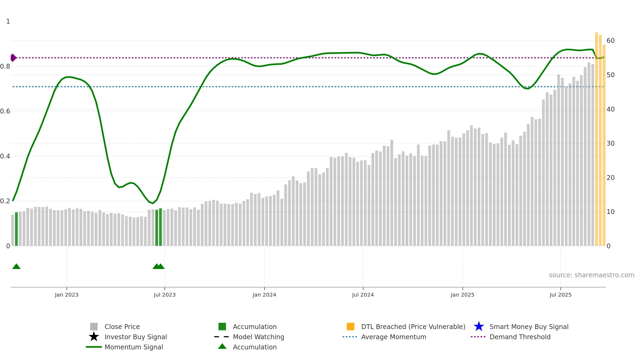Click the Close Price legend label
644x362 pixels.
(x=122, y=327)
